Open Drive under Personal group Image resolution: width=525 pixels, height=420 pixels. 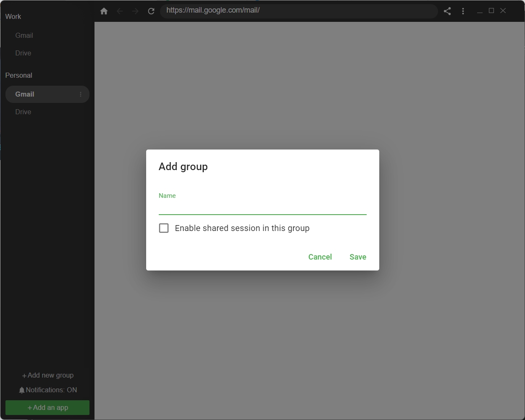pyautogui.click(x=24, y=112)
